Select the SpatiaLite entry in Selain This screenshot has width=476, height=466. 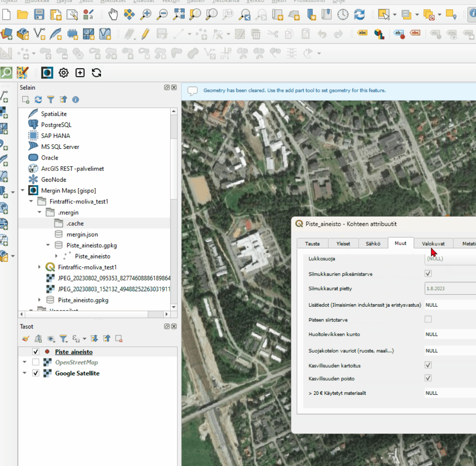click(54, 114)
